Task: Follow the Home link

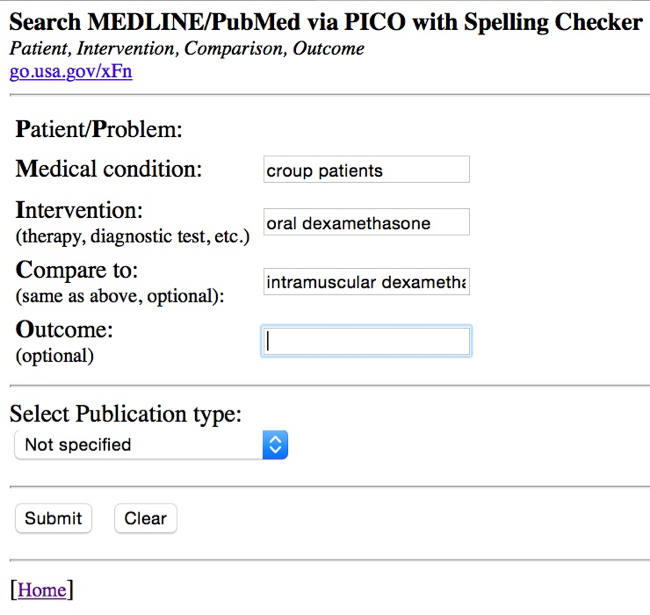Action: coord(42,590)
